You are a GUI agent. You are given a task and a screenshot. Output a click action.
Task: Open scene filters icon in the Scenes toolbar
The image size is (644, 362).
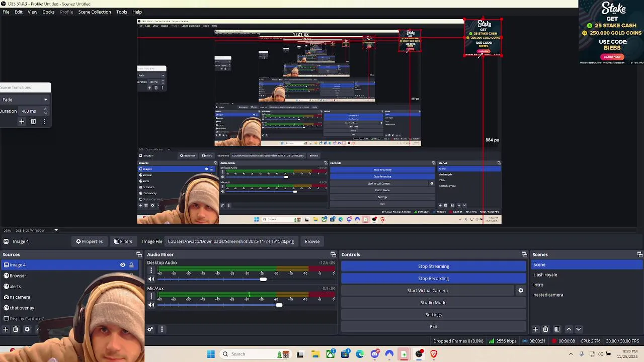point(557,329)
